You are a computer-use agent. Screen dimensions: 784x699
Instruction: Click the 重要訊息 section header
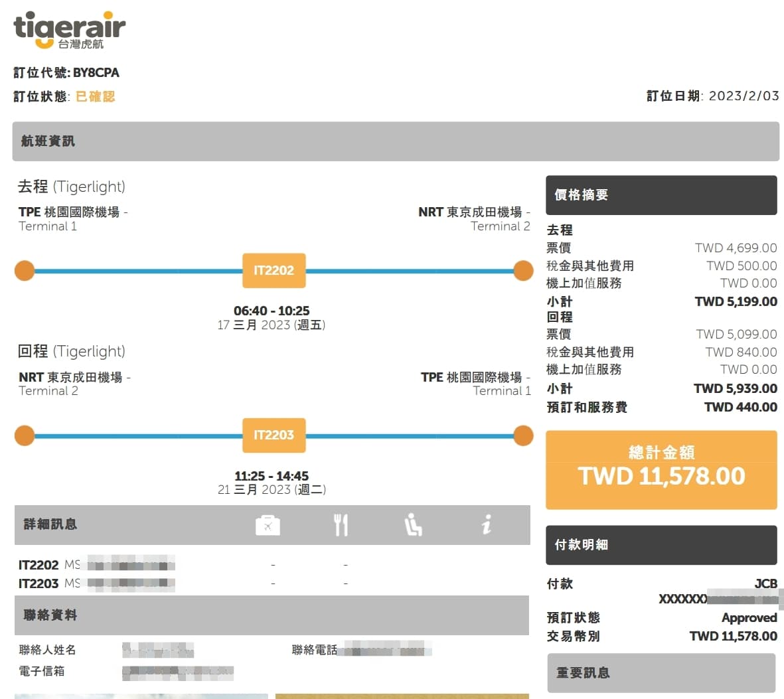pos(661,673)
